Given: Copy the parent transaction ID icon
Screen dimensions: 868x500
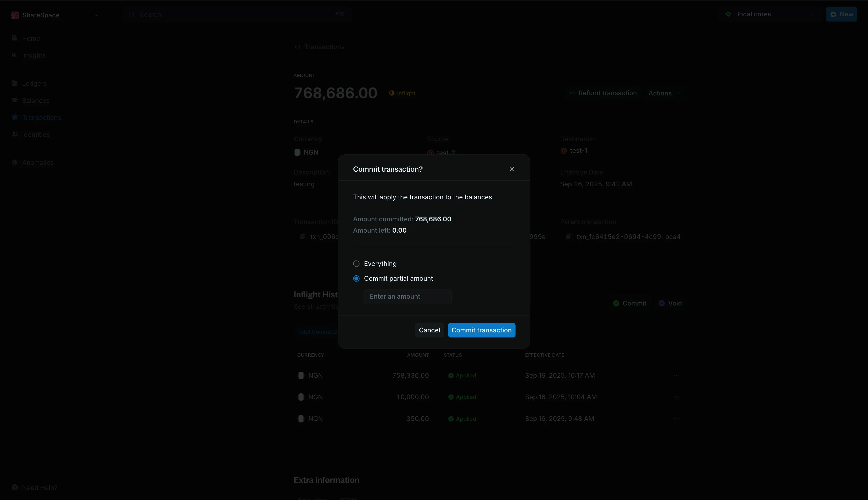Looking at the screenshot, I should click(568, 237).
